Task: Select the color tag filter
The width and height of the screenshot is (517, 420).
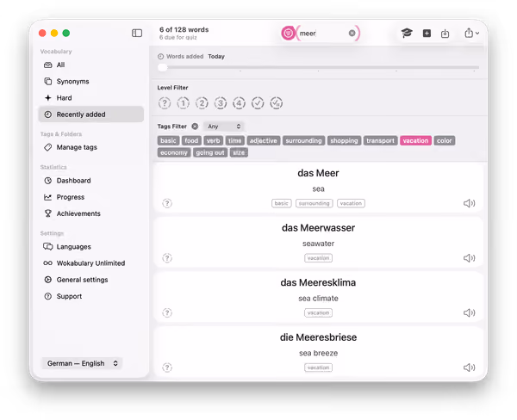Action: click(x=445, y=140)
